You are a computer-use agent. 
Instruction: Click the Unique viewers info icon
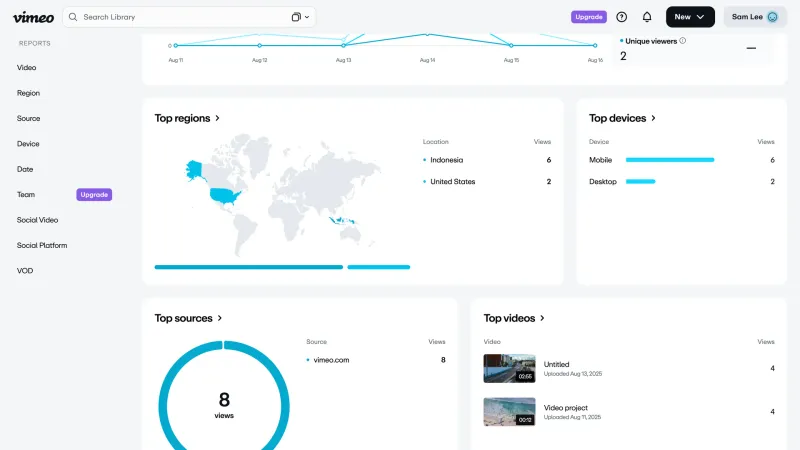pos(683,41)
